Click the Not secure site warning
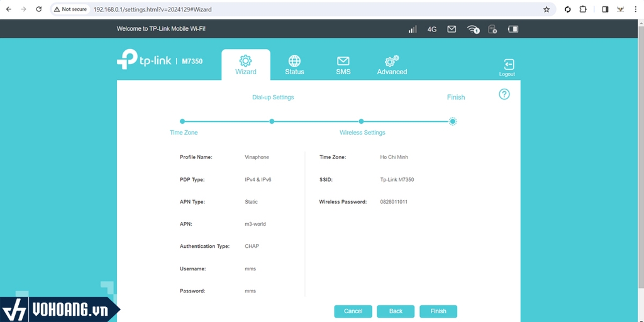 (x=70, y=9)
